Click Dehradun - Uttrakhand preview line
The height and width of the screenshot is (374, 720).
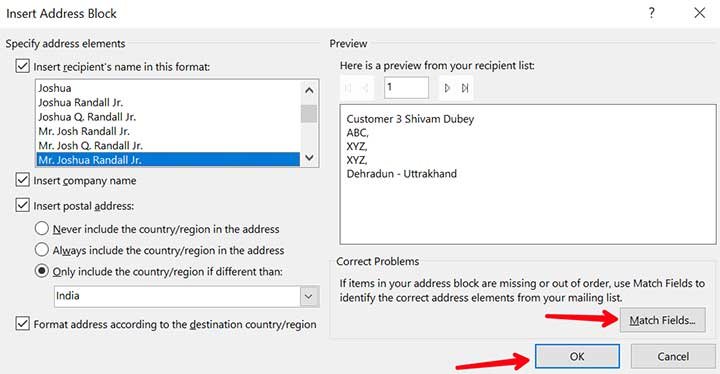pyautogui.click(x=401, y=174)
